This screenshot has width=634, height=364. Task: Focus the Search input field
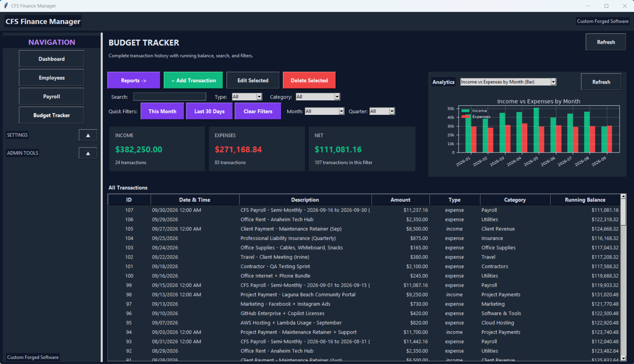170,97
